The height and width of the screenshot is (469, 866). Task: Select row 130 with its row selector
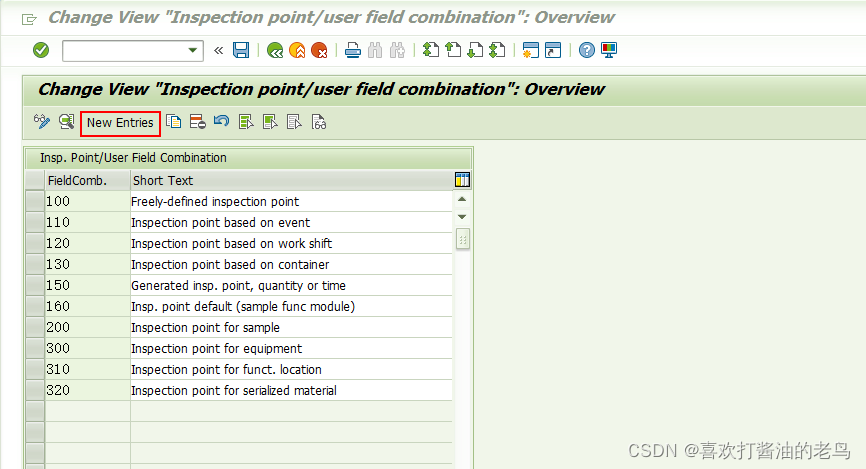pyautogui.click(x=35, y=265)
